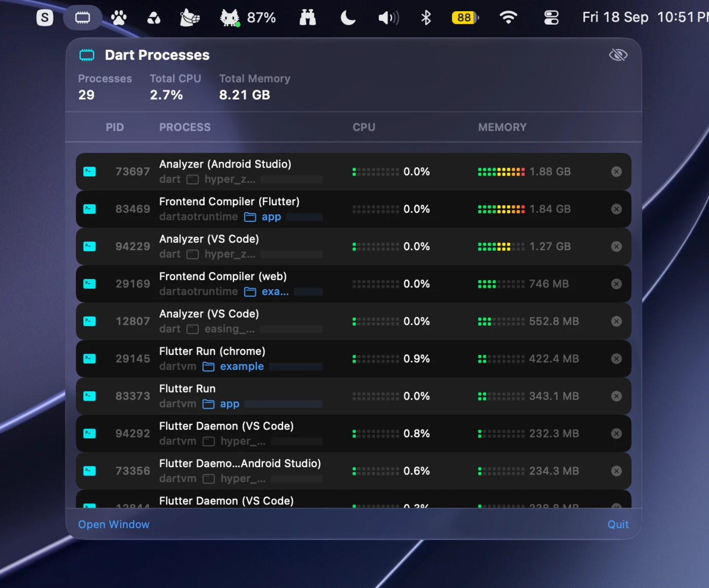709x588 pixels.
Task: Open the three-circles menu bar icon
Action: tap(154, 19)
